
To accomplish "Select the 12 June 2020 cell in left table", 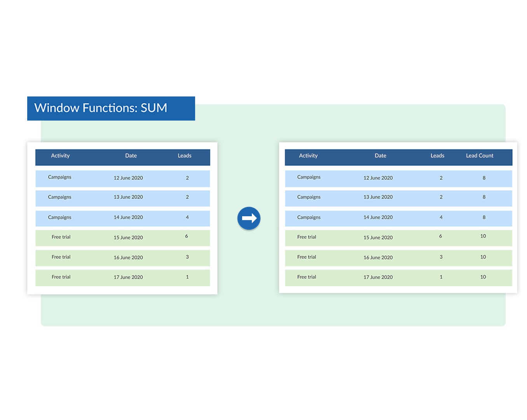I will point(128,178).
